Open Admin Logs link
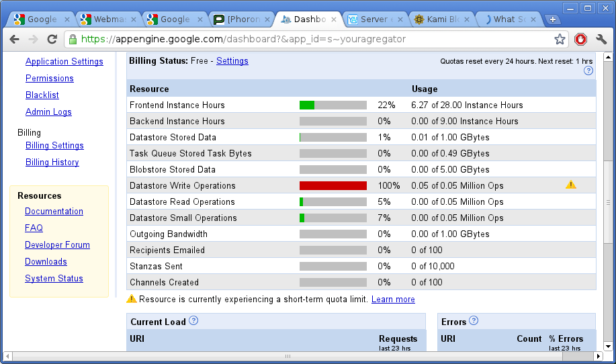The image size is (616, 364). coord(48,112)
